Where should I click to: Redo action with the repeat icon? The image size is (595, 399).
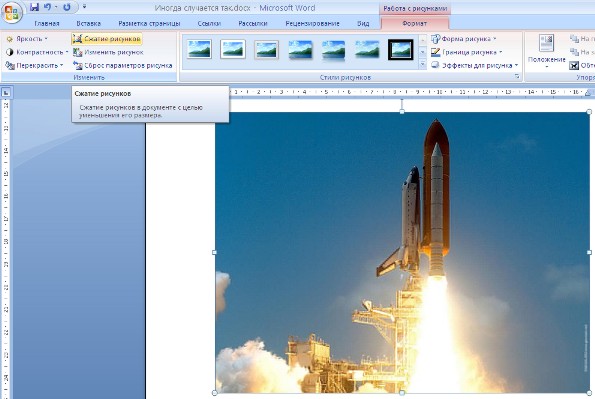coord(67,7)
